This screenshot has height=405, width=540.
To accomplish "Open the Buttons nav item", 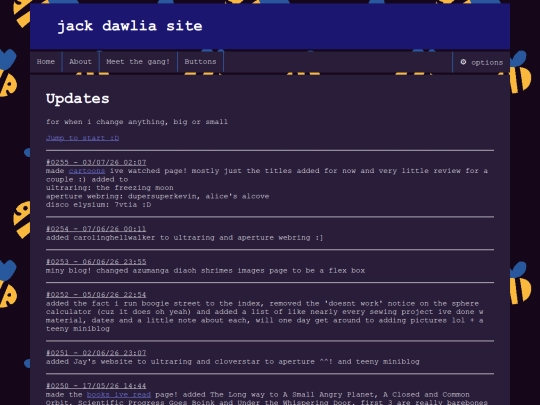I will point(200,62).
